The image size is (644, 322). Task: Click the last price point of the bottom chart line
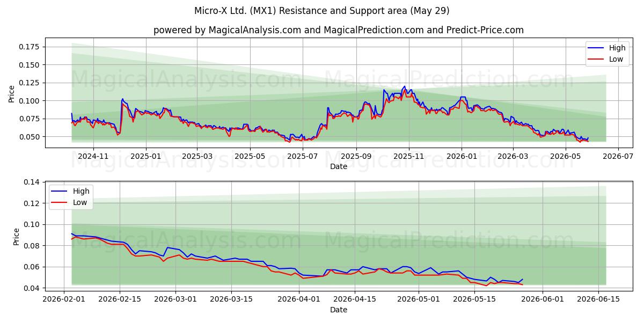(x=522, y=280)
